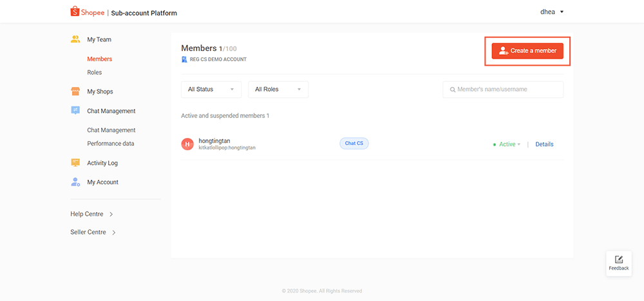Click the Activity Log monitor icon

75,163
